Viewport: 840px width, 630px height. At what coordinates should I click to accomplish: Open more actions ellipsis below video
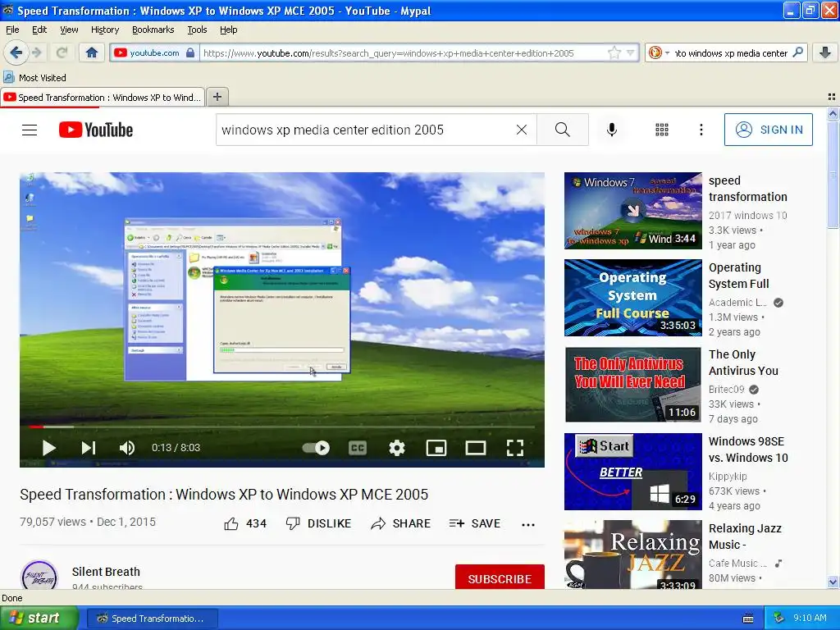[528, 524]
